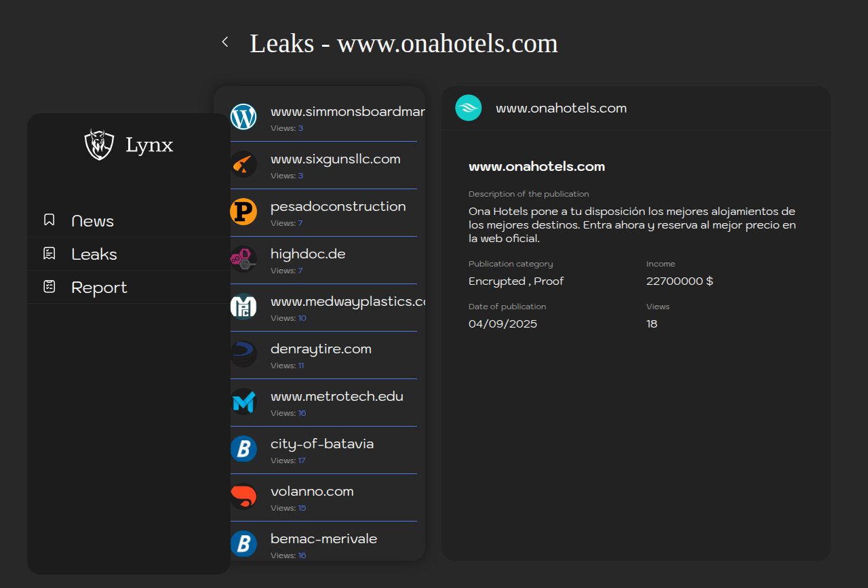
Task: Click Views: 10 under medwayplastics
Action: click(x=288, y=318)
